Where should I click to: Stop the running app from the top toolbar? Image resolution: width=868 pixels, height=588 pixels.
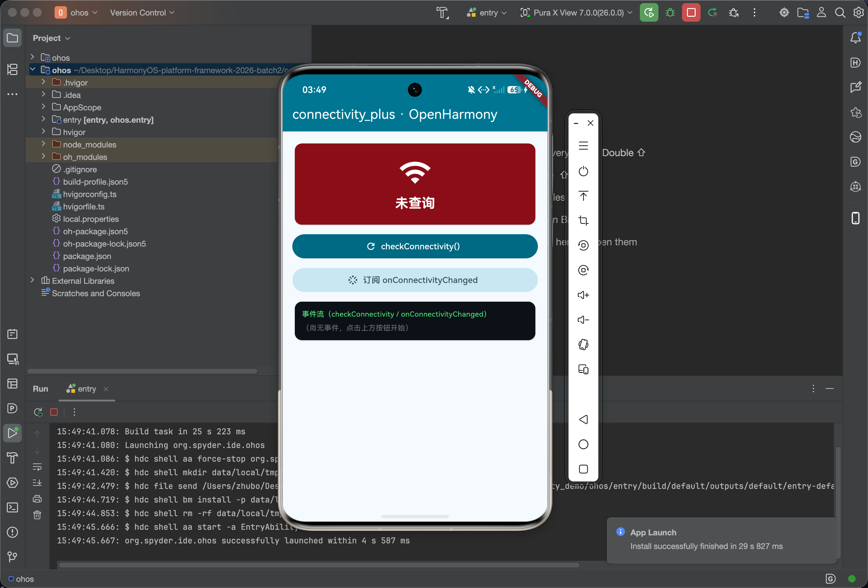691,13
